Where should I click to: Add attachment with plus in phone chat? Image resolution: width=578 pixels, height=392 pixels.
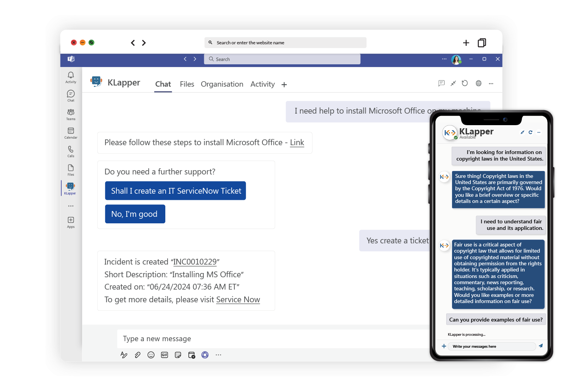pyautogui.click(x=444, y=346)
